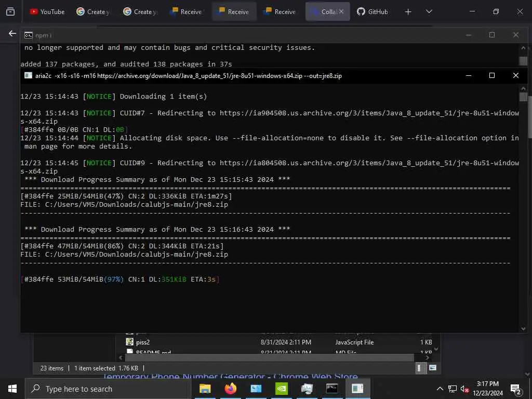Click '1 item selected 1.76 KB' status text
This screenshot has width=532, height=399.
coord(106,368)
